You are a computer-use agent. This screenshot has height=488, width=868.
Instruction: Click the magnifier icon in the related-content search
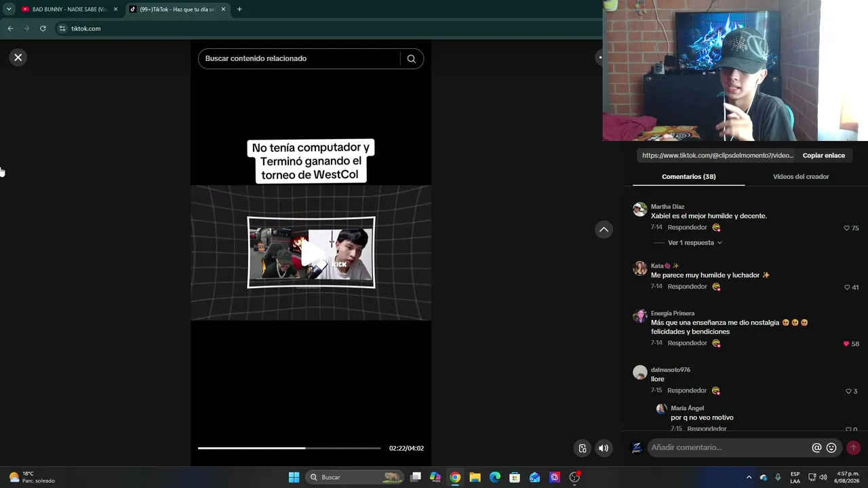click(x=411, y=59)
